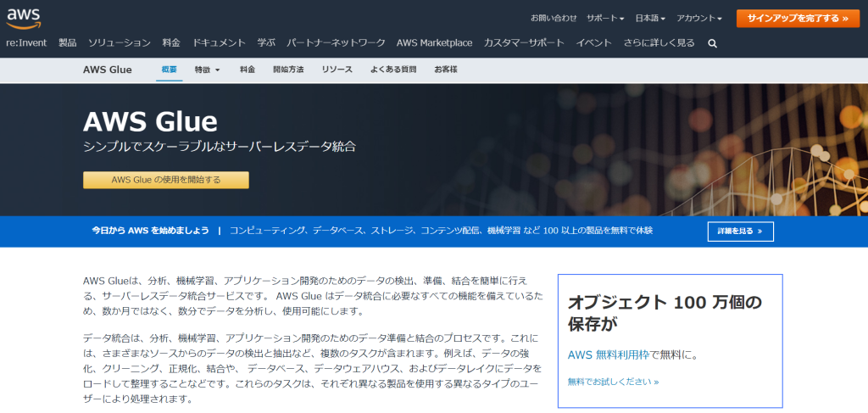Open the ソリューション menu
This screenshot has width=868, height=413.
(x=120, y=42)
